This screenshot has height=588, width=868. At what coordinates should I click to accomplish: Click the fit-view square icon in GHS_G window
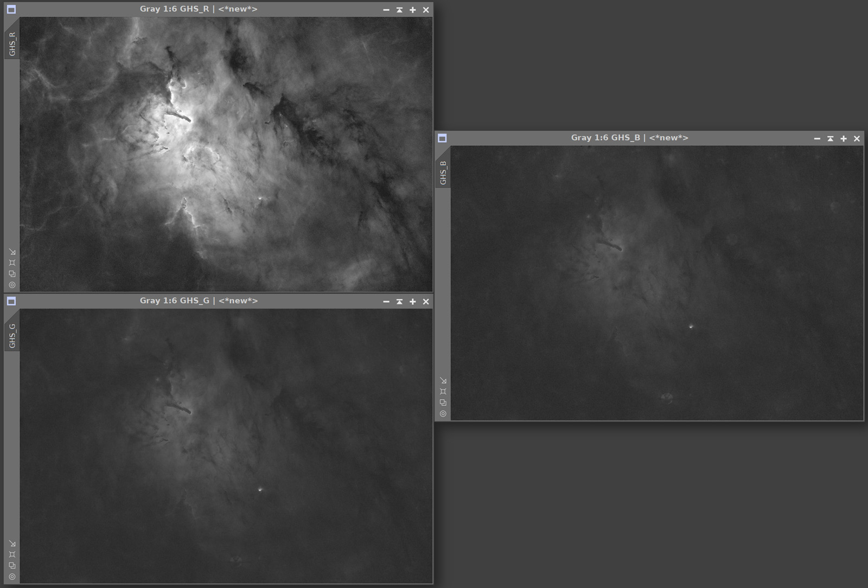point(12,554)
